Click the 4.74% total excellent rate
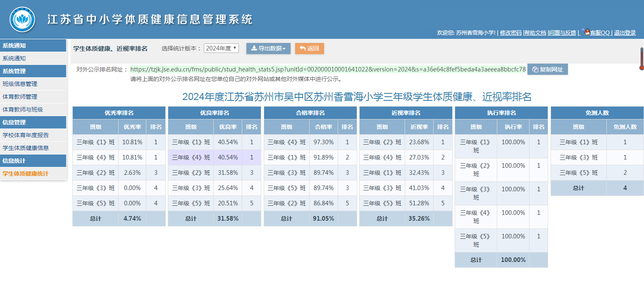Screen dimensions: 644x307 click(x=132, y=219)
